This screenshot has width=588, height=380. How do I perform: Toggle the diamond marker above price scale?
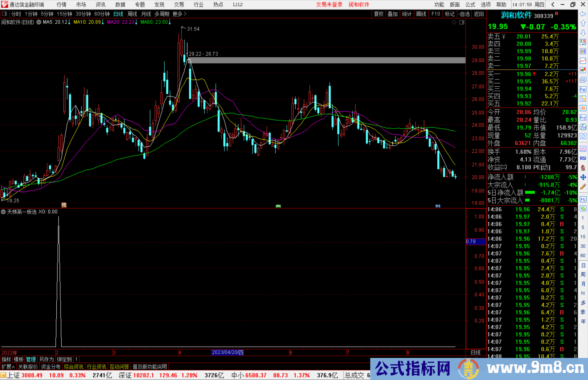click(454, 22)
